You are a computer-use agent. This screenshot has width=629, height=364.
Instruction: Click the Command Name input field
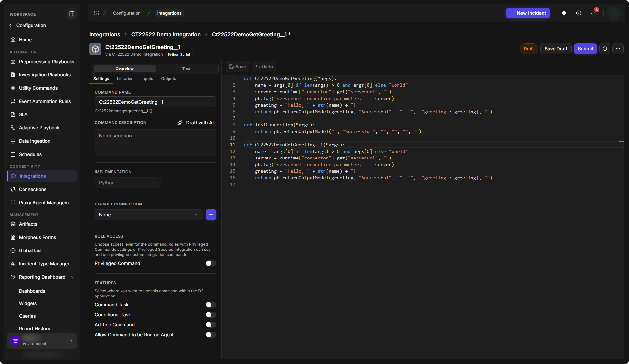point(155,102)
